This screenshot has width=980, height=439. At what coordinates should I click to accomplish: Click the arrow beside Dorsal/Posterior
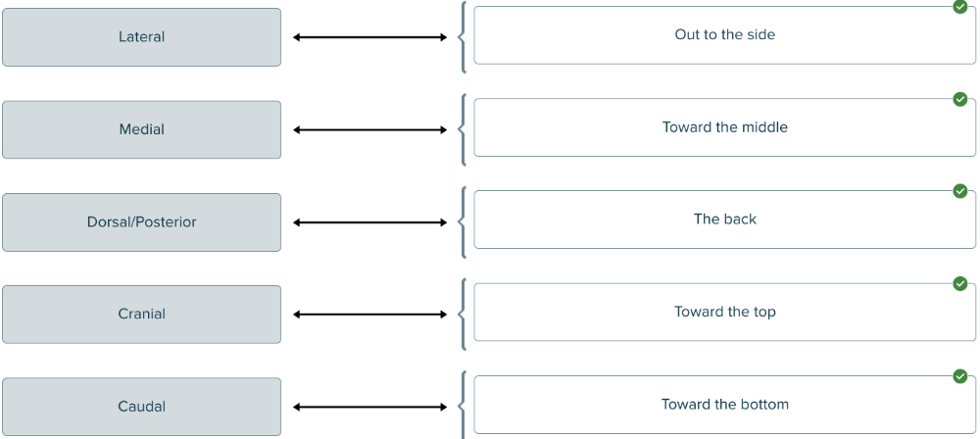tap(369, 222)
